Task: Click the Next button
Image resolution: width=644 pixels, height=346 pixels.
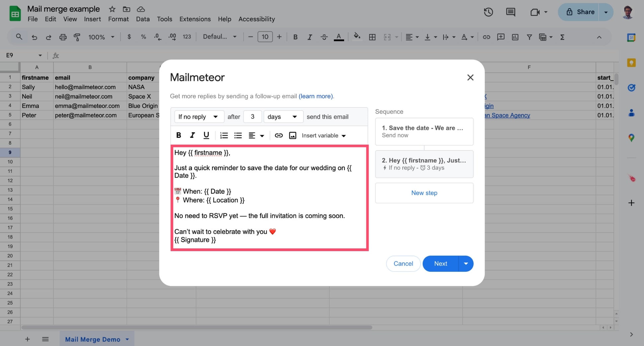Action: click(x=440, y=263)
